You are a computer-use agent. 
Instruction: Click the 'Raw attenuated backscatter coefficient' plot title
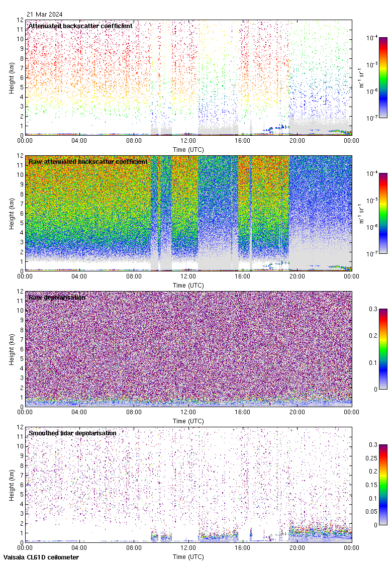tap(88, 161)
